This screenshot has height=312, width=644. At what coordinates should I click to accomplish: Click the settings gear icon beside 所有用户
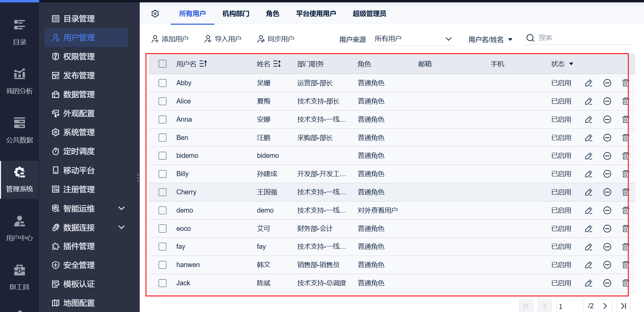point(155,14)
